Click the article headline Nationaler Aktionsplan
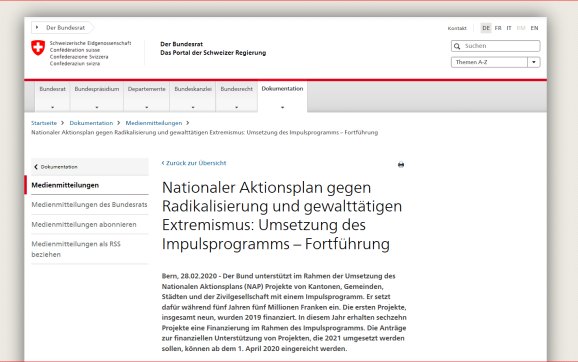 coord(282,216)
